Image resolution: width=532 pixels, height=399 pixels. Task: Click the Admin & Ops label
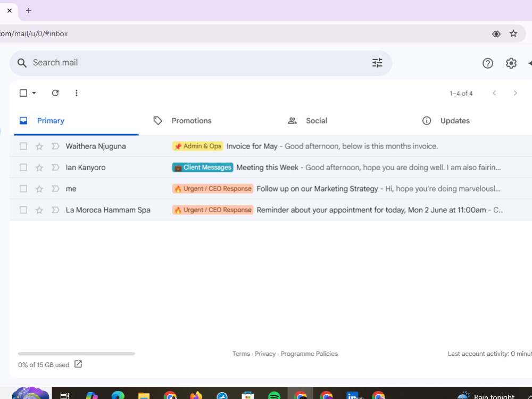pos(197,146)
